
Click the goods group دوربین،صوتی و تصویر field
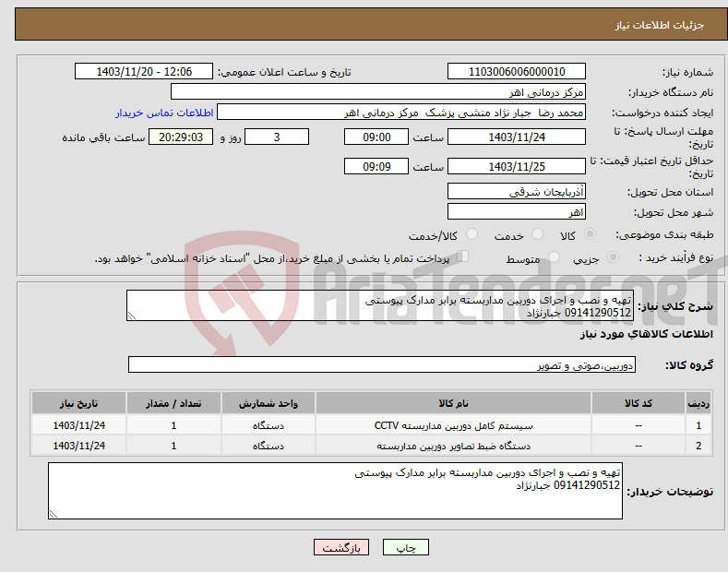point(382,365)
